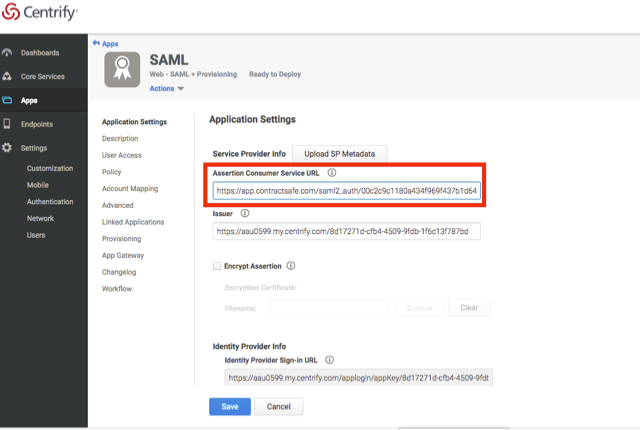This screenshot has height=430, width=640.
Task: Click the Ready to Deploy status text
Action: (275, 74)
